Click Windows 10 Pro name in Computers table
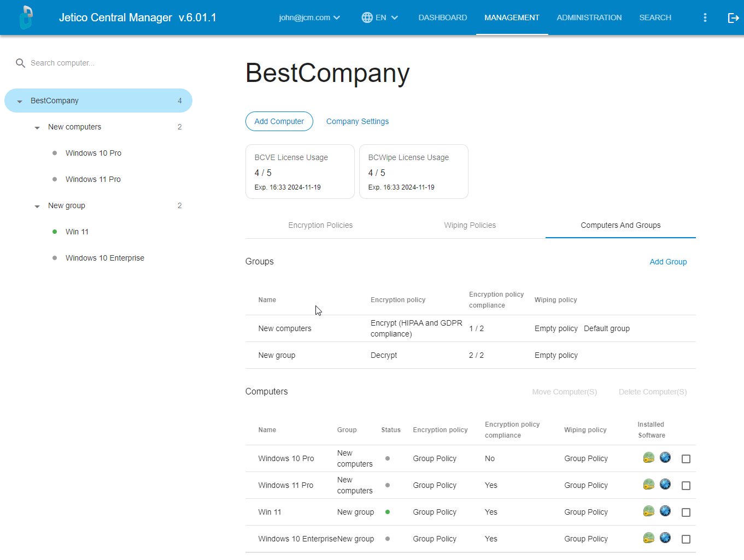 (x=286, y=458)
